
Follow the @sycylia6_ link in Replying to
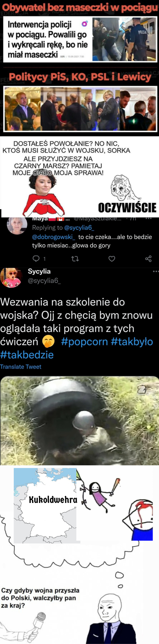[79, 227]
